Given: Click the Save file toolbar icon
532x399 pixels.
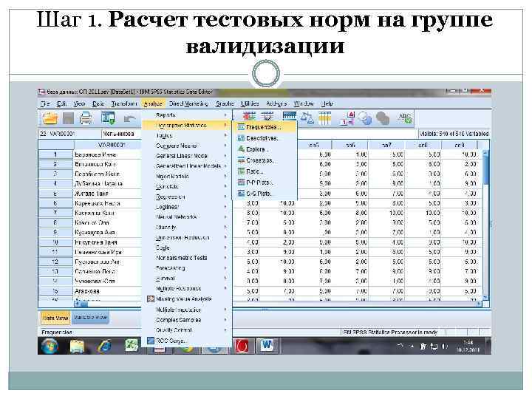Looking at the screenshot, I should pos(68,118).
